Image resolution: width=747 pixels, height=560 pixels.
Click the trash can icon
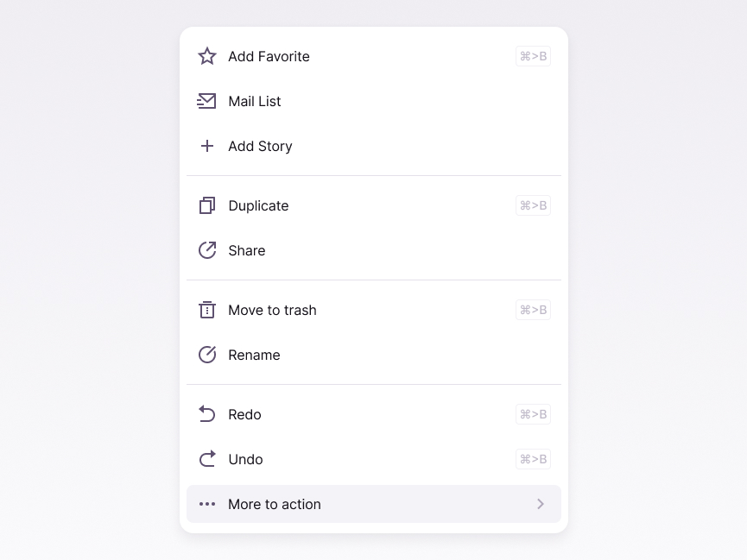(x=207, y=310)
